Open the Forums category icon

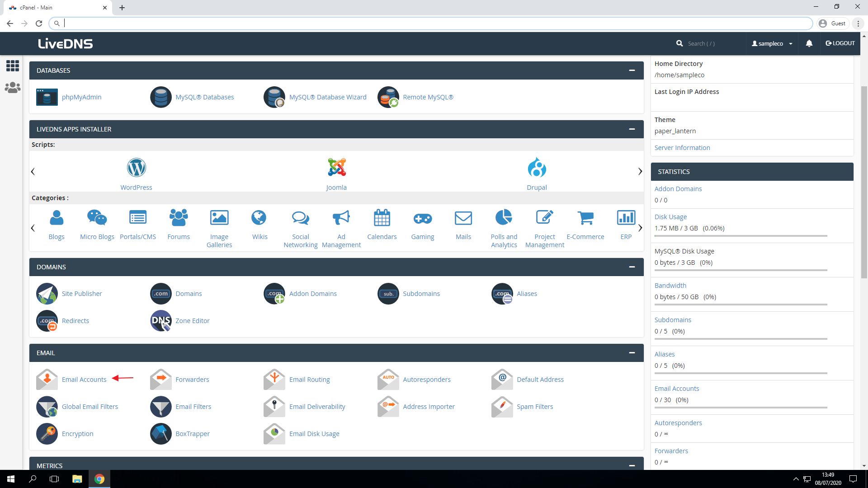[179, 218]
